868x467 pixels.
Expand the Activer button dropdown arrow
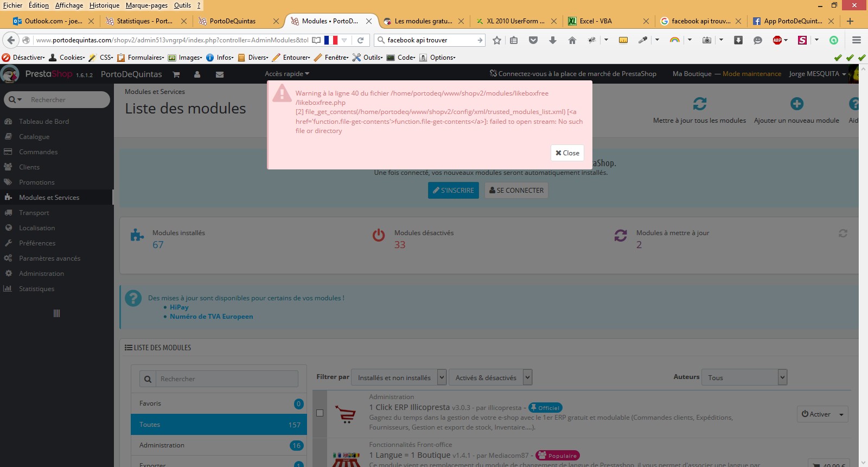pyautogui.click(x=841, y=414)
